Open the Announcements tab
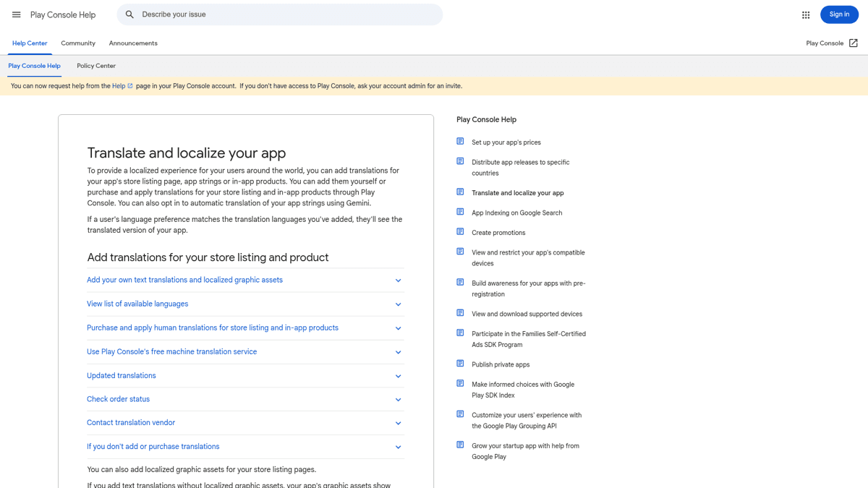The height and width of the screenshot is (488, 868). click(x=133, y=43)
